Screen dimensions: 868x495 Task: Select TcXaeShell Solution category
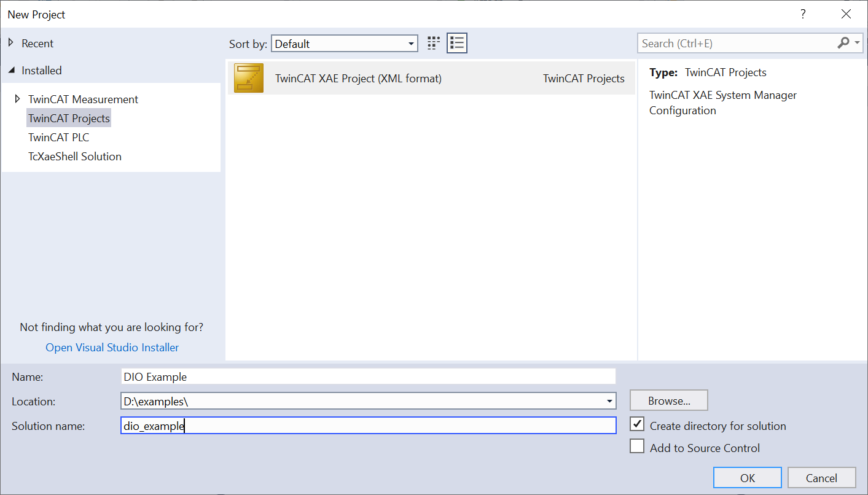tap(75, 156)
